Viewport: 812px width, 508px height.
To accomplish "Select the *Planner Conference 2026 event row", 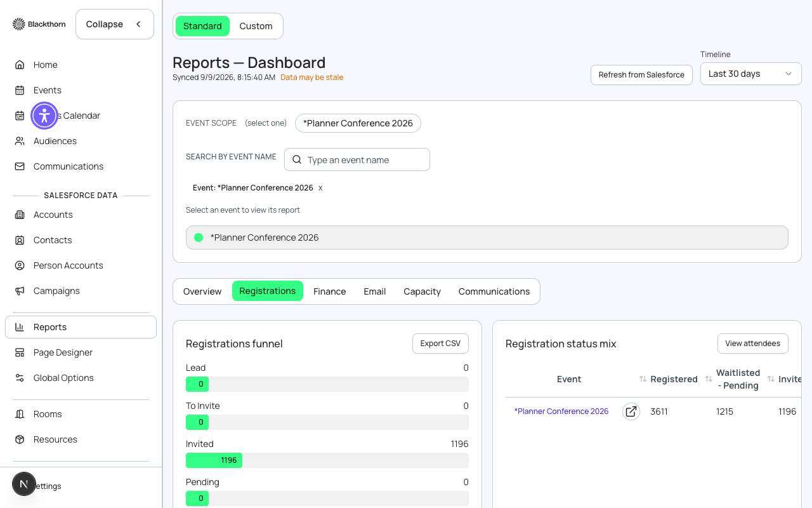I will pyautogui.click(x=487, y=237).
